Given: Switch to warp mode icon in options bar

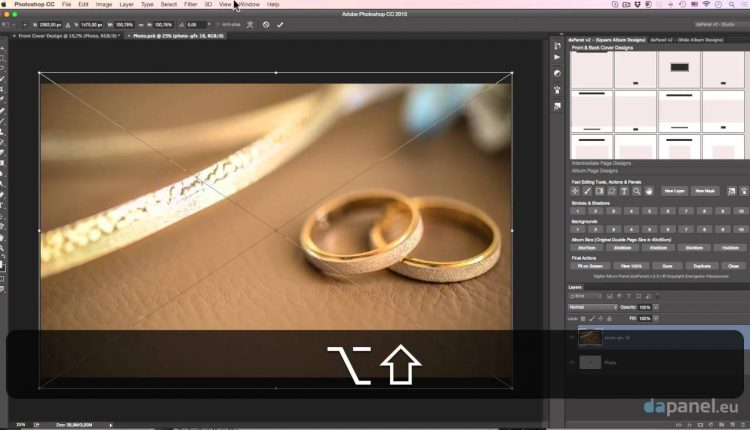Looking at the screenshot, I should [250, 24].
